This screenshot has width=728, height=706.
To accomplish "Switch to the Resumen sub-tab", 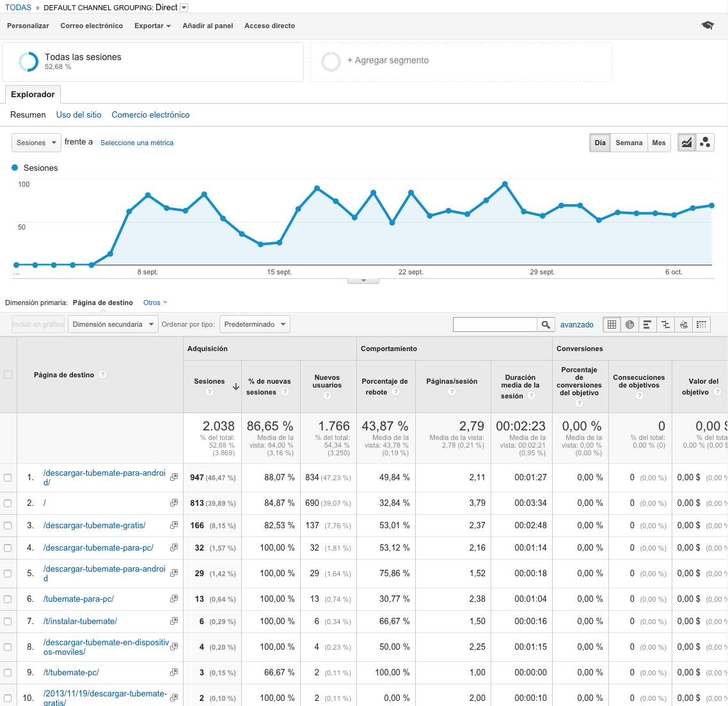I will point(28,114).
